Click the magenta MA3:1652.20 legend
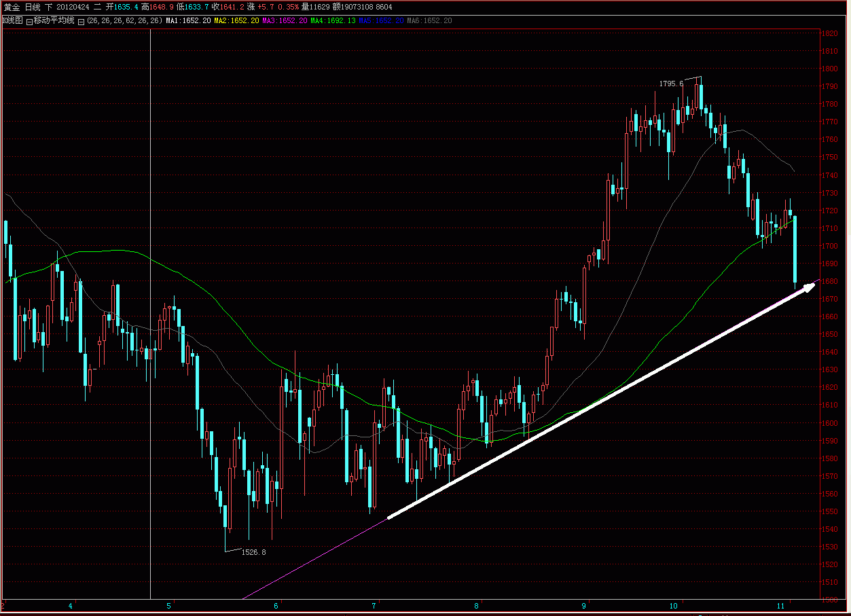Screen dimensions: 851x616 pos(284,20)
